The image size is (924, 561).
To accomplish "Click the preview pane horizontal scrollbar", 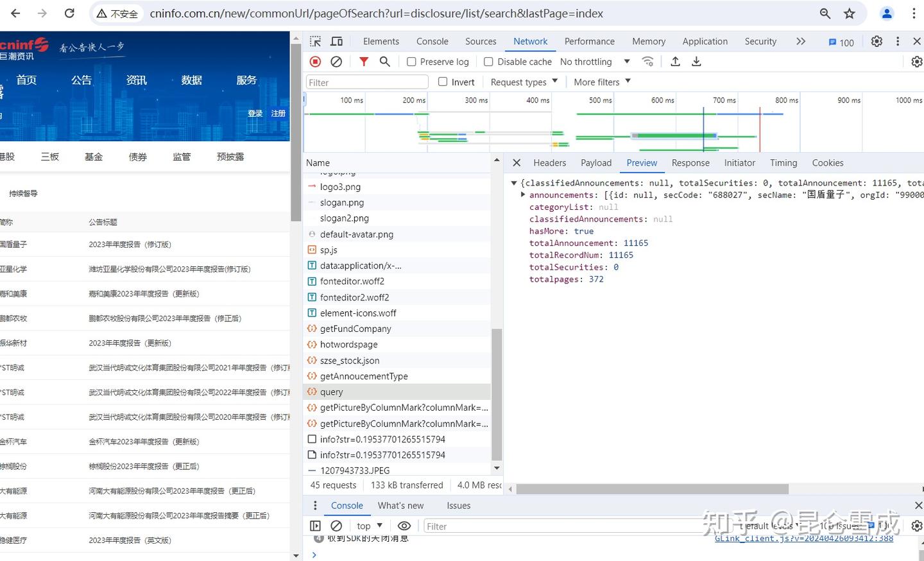I will click(x=652, y=489).
